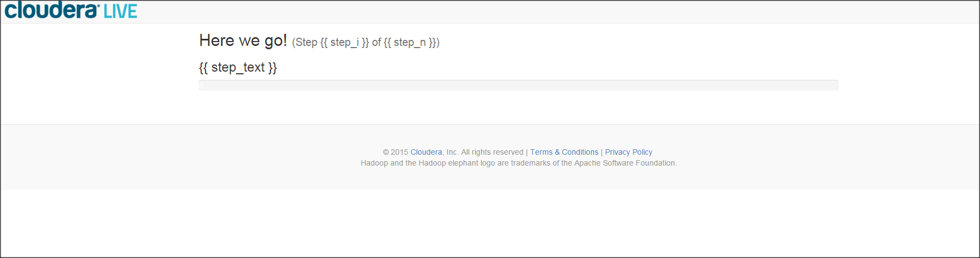
Task: Click the LIVE logo text
Action: pyautogui.click(x=120, y=11)
